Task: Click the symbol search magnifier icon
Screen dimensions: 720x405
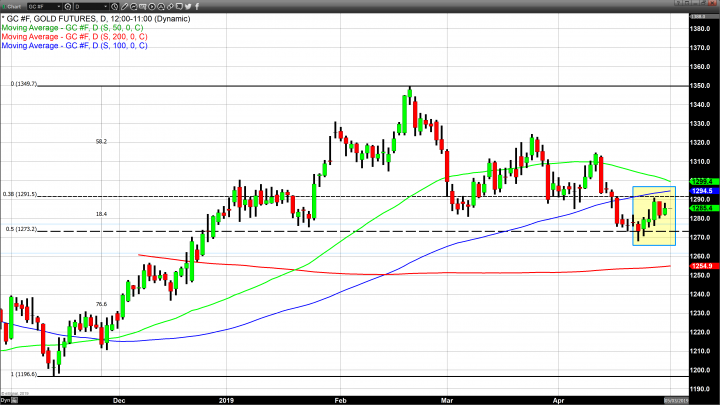Action: (68, 6)
